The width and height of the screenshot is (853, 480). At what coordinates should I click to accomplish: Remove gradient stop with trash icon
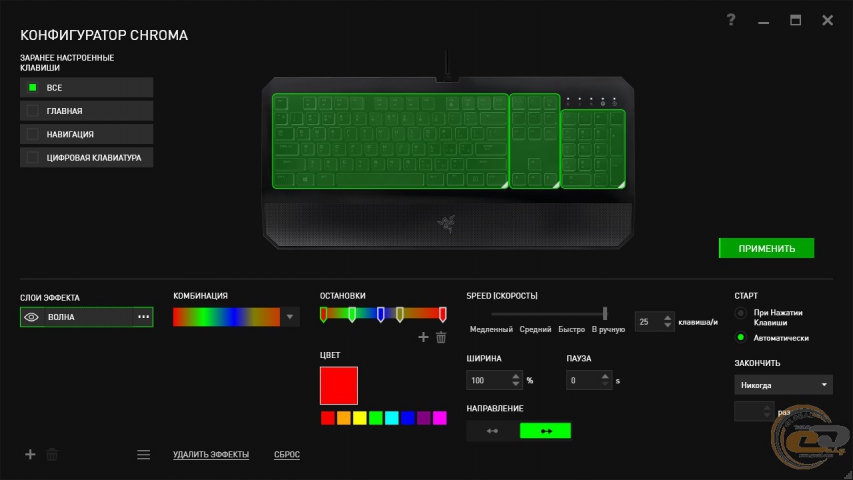(441, 337)
